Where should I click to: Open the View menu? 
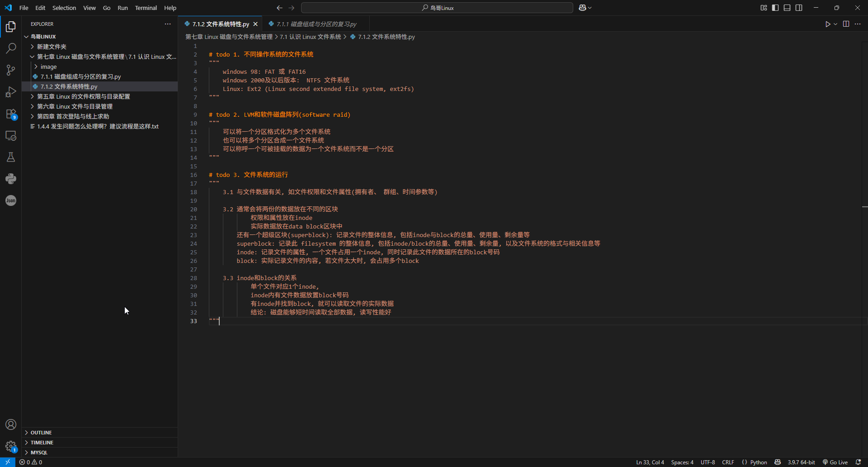(90, 8)
